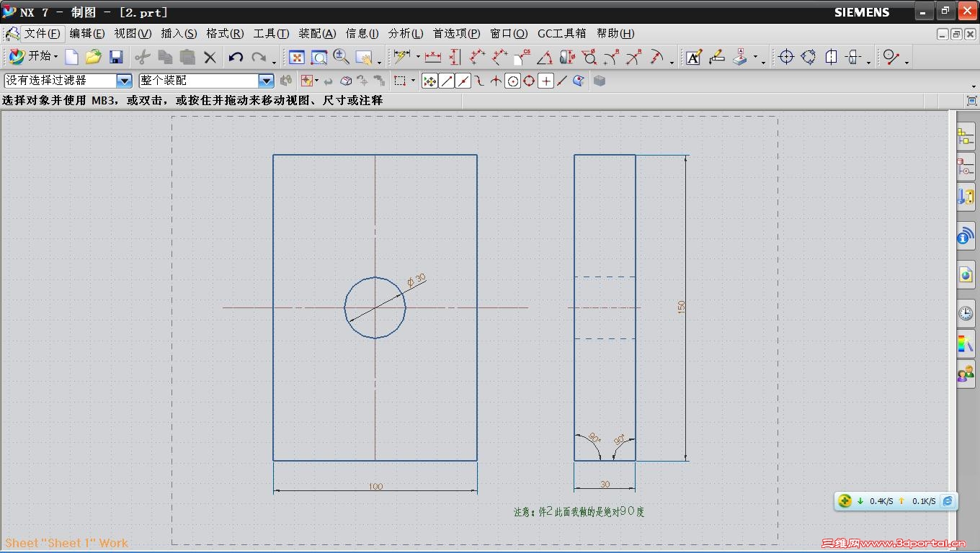The height and width of the screenshot is (553, 980).
Task: Choose the Horizontal Dimension tool
Action: pyautogui.click(x=433, y=57)
